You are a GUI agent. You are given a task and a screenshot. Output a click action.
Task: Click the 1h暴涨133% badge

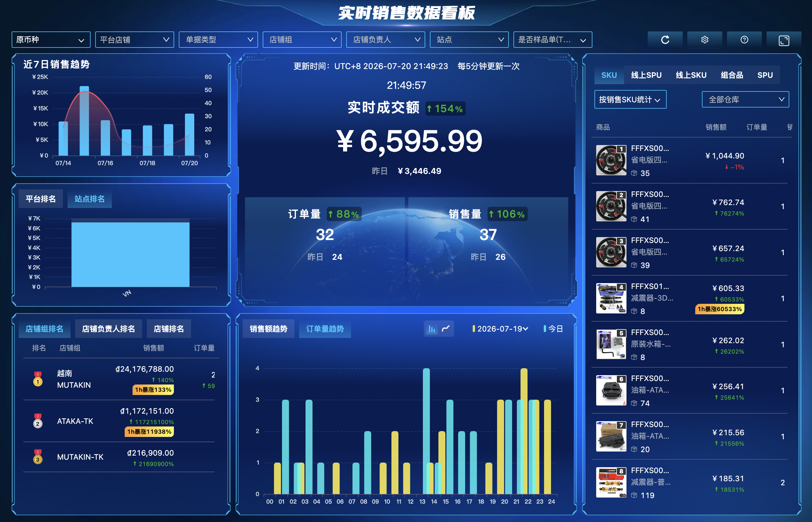(x=153, y=389)
